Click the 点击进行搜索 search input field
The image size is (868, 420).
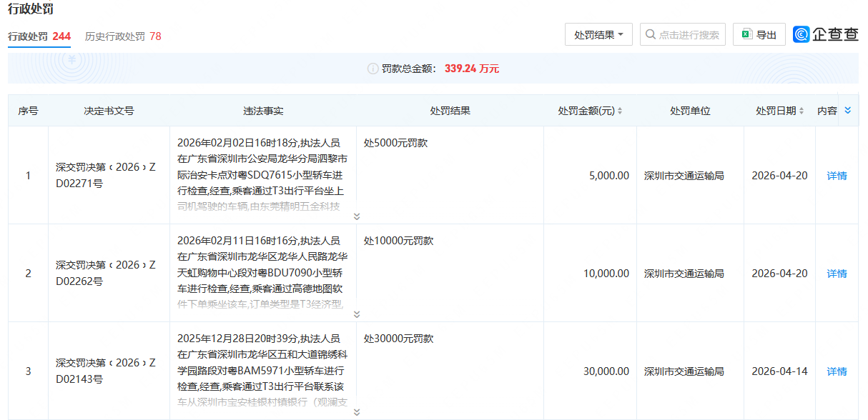pos(683,34)
